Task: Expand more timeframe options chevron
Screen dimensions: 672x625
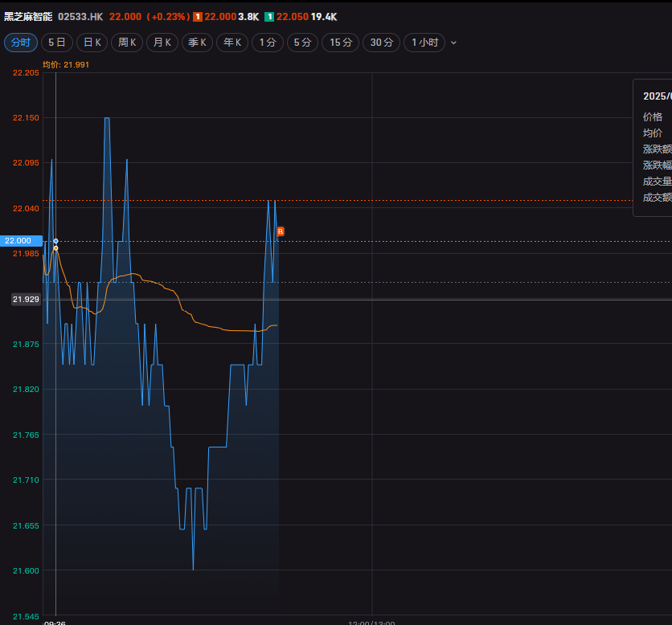Action: [453, 43]
